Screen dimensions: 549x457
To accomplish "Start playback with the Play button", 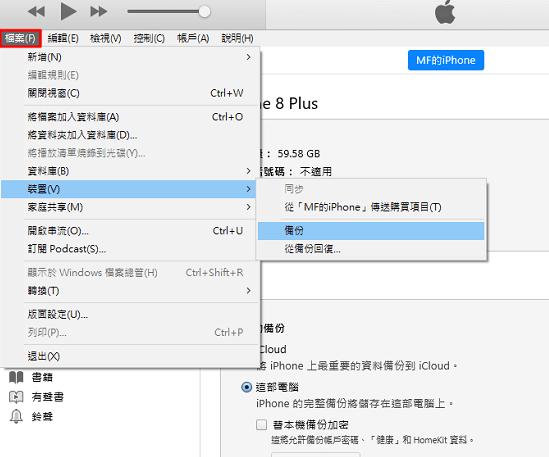I will (x=68, y=11).
